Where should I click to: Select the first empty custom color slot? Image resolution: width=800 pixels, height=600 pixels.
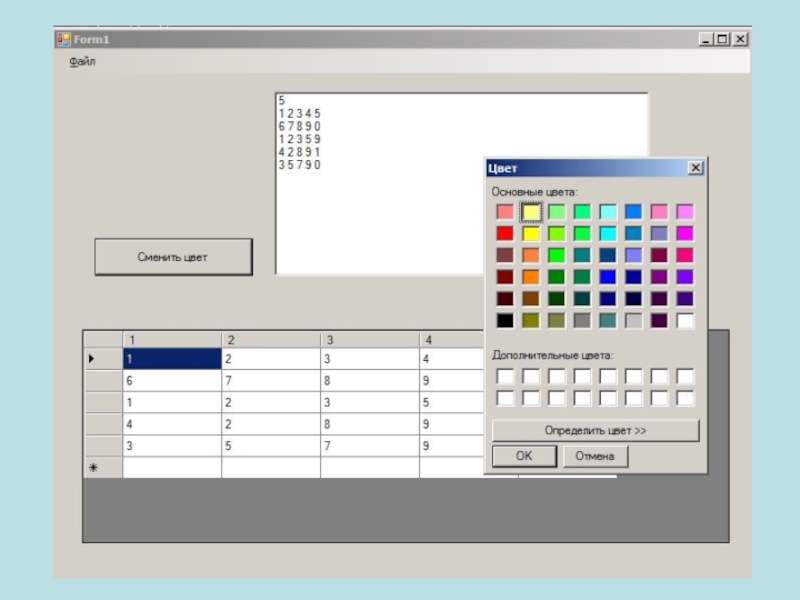[505, 377]
